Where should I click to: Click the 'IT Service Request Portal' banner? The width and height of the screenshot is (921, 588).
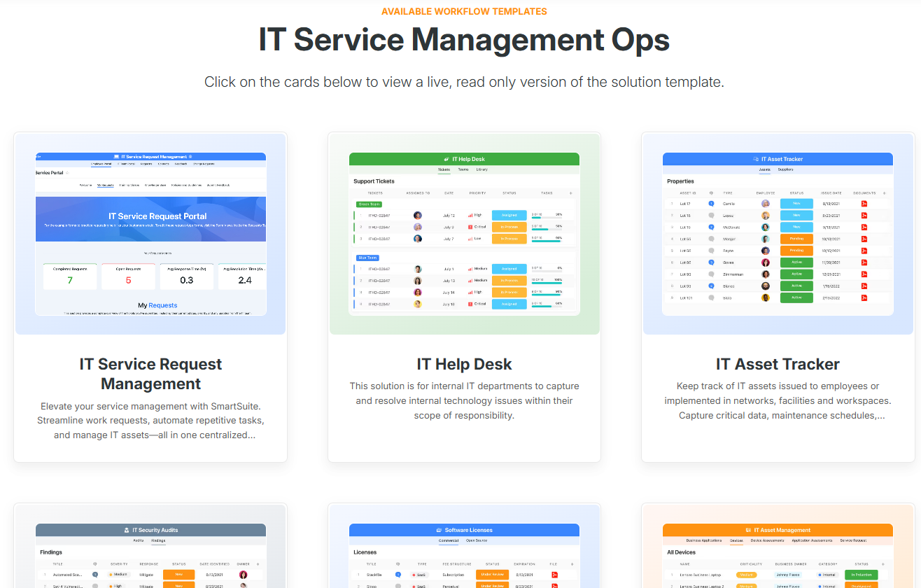click(x=150, y=219)
